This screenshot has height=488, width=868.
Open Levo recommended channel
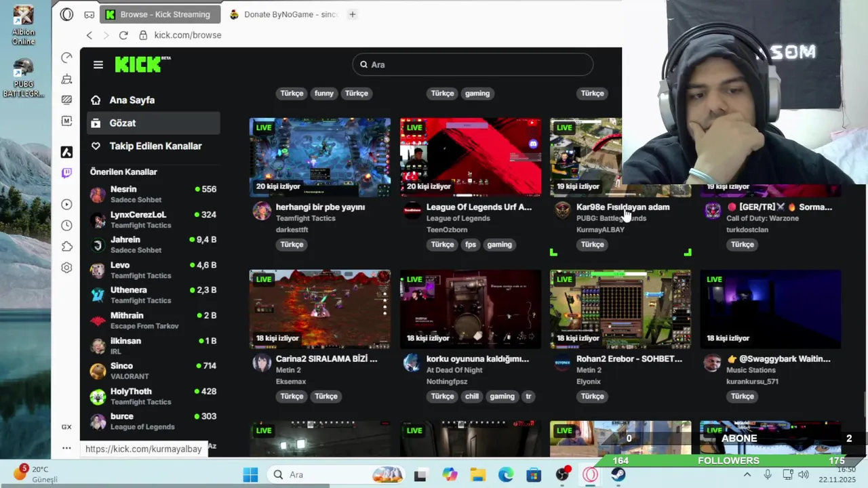153,270
